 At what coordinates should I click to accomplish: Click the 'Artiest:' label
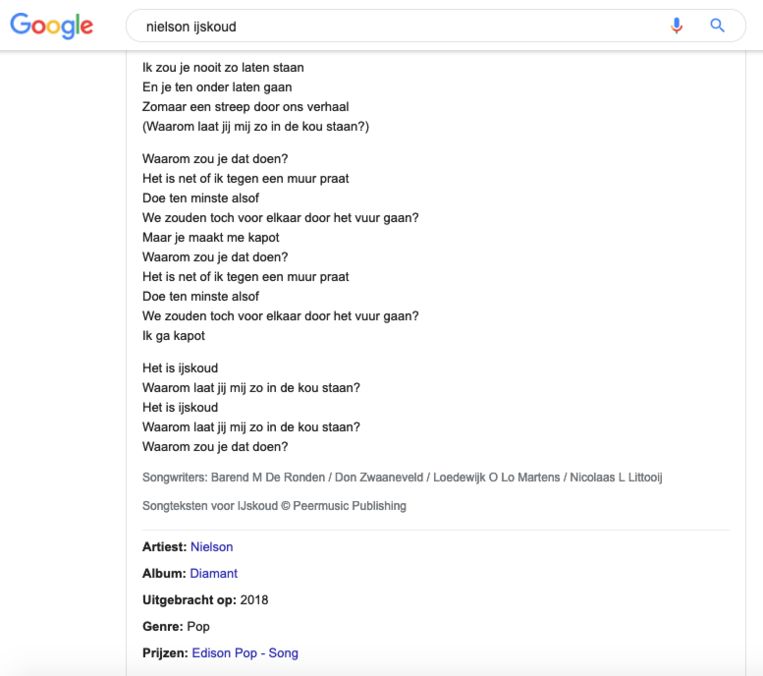pos(164,547)
